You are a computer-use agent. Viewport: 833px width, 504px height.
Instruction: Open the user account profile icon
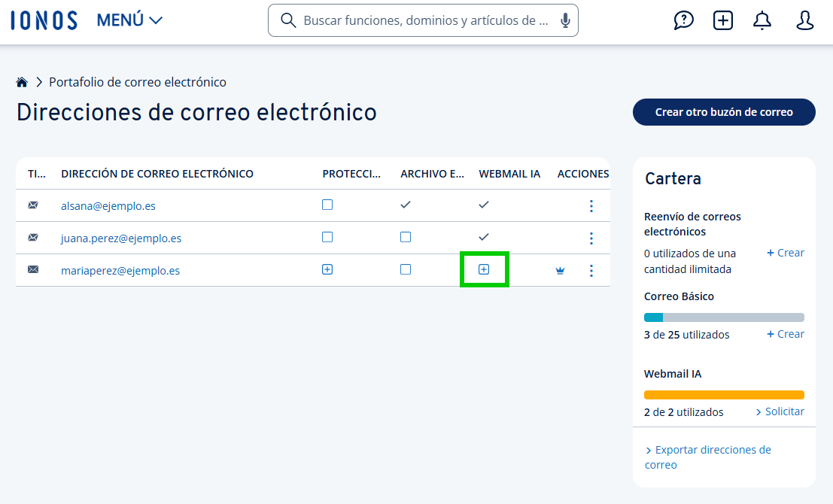804,21
